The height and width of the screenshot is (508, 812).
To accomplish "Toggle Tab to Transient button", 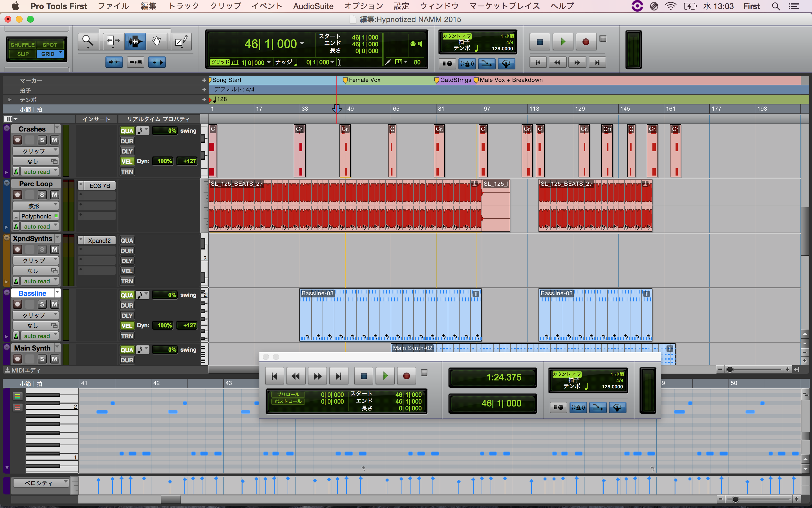I will pos(114,62).
